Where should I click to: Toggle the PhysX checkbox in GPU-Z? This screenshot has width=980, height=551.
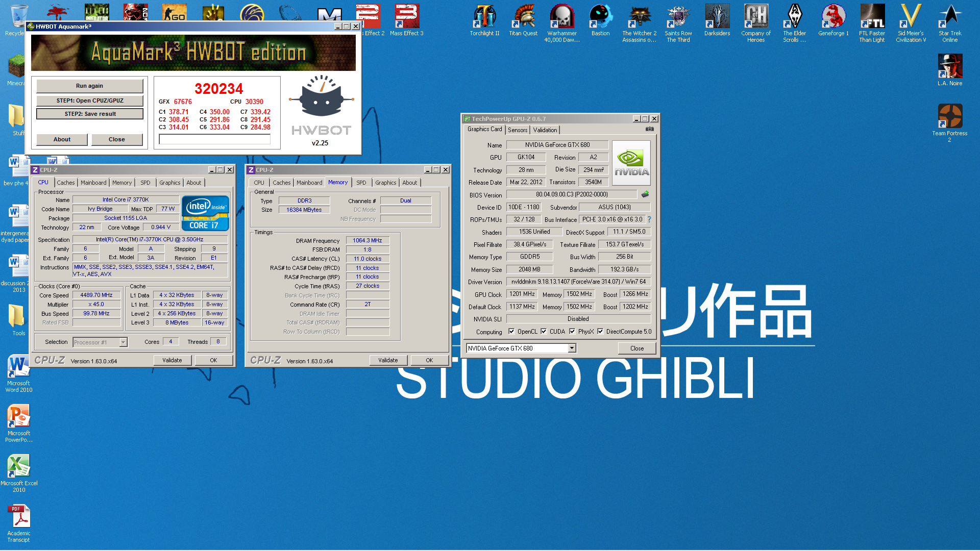click(x=572, y=331)
